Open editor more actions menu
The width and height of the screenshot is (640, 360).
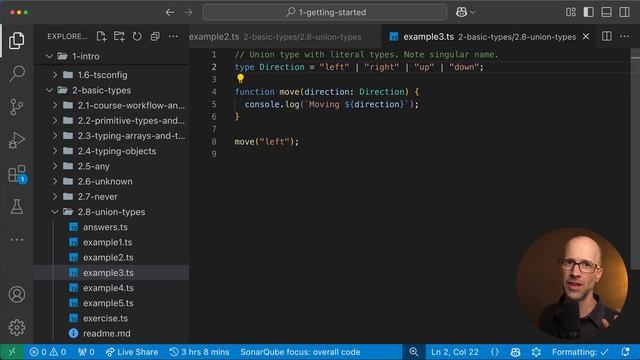point(624,36)
